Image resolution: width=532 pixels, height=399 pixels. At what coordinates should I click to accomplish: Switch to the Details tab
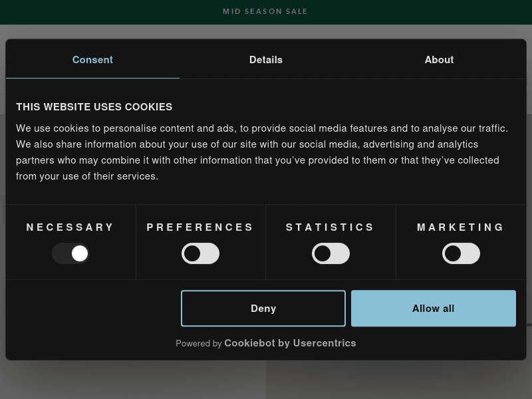click(266, 60)
